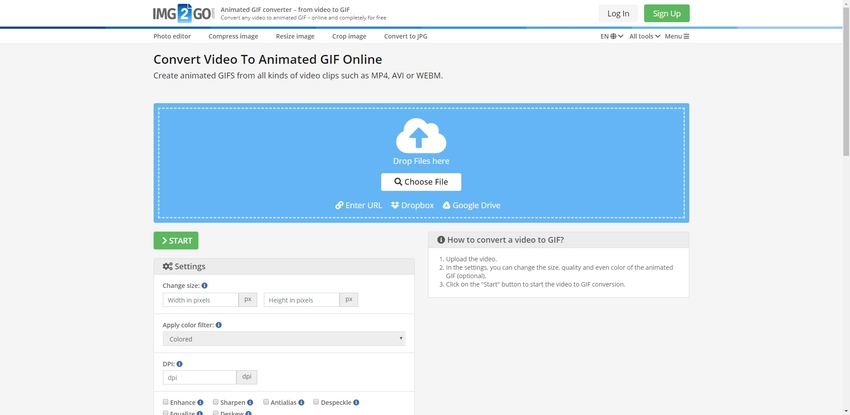Click the info icon beside Antialias

click(301, 403)
